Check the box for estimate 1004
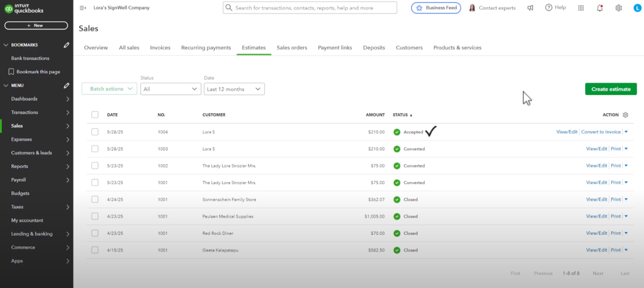This screenshot has width=644, height=288. pyautogui.click(x=95, y=132)
